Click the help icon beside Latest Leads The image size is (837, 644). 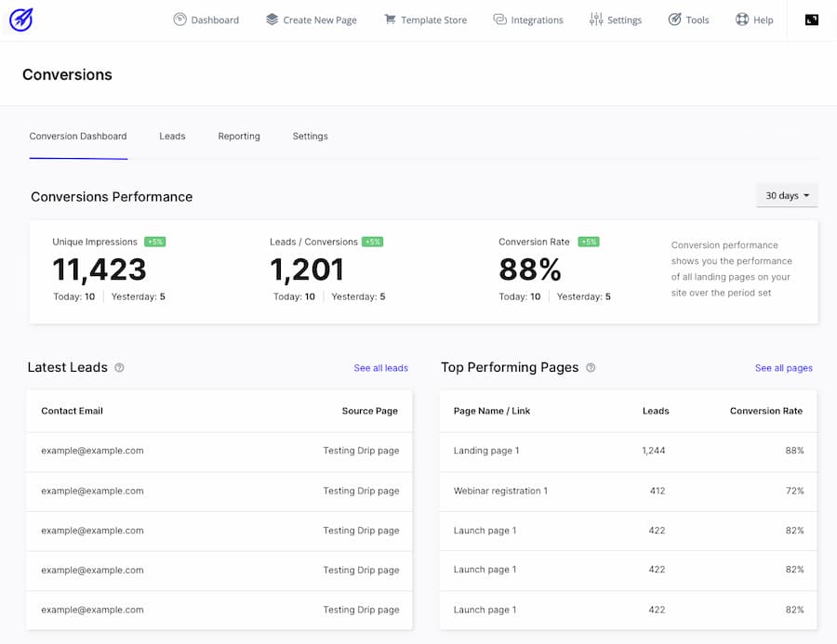(x=120, y=368)
